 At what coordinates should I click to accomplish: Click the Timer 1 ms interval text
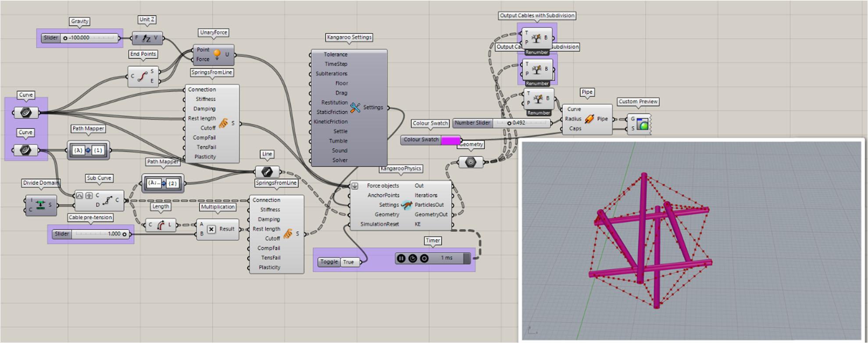tap(447, 258)
